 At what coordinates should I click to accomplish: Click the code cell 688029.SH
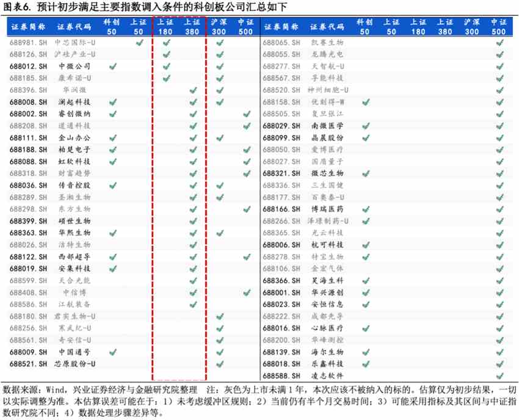[x=281, y=126]
